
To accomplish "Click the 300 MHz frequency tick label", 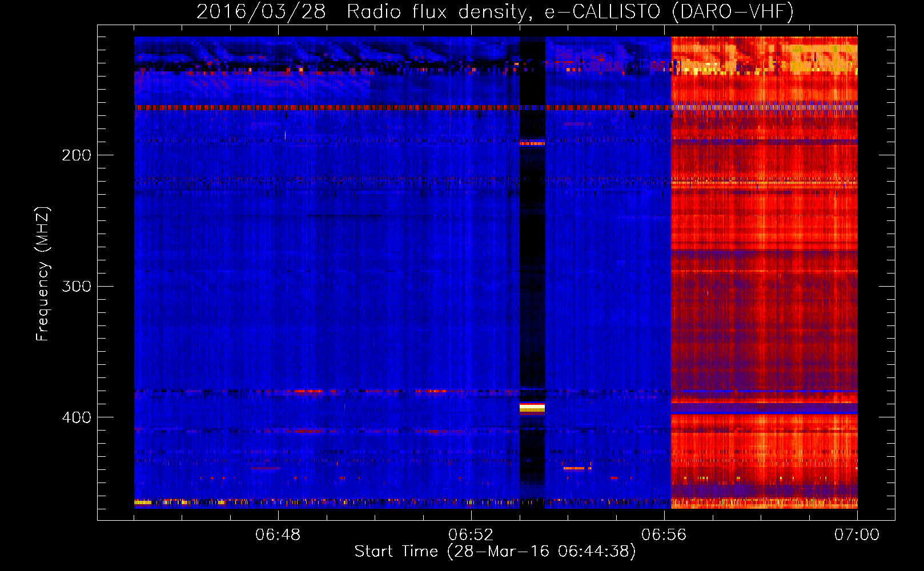I will pyautogui.click(x=77, y=286).
